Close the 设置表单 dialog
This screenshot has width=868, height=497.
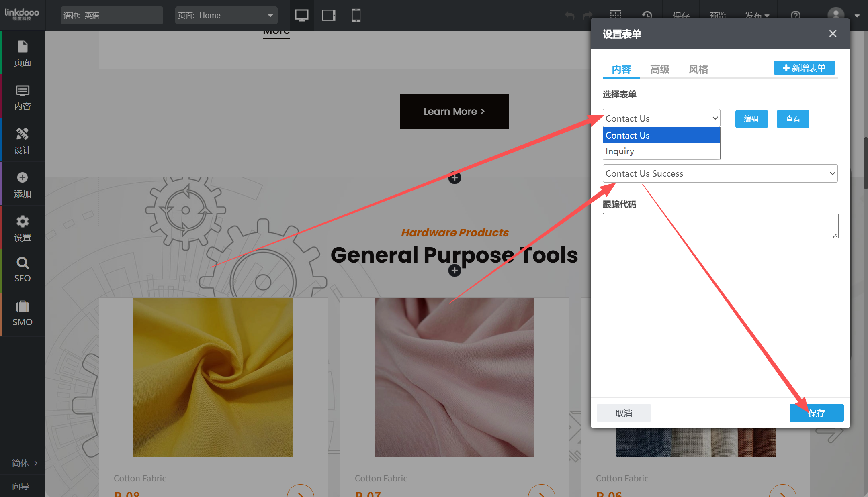coord(833,34)
